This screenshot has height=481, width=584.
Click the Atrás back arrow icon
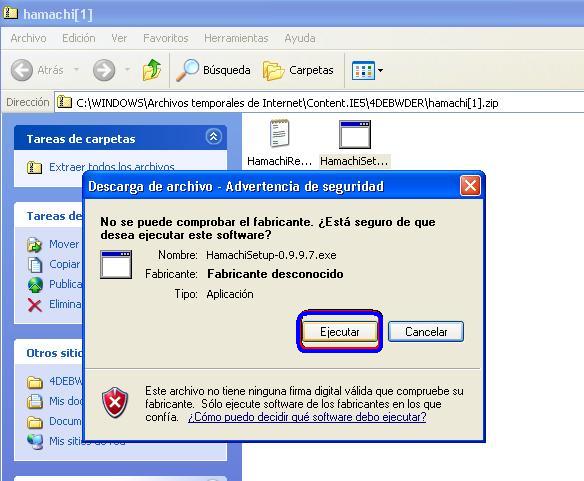(22, 70)
